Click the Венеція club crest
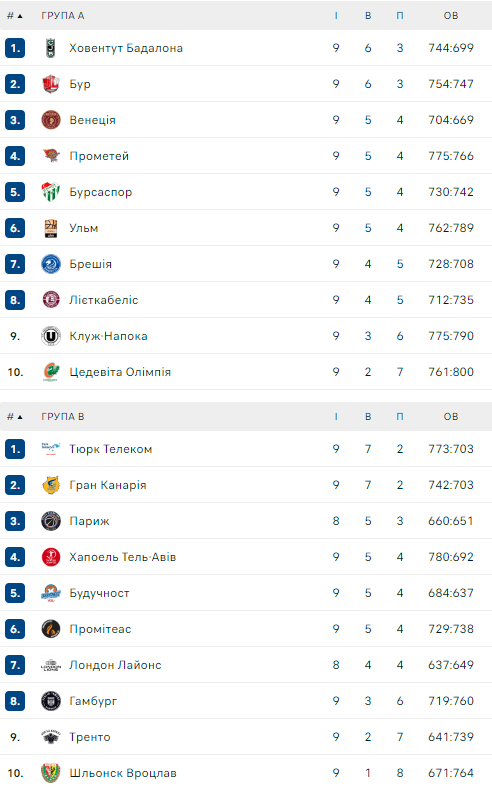Image resolution: width=492 pixels, height=787 pixels. [x=51, y=120]
